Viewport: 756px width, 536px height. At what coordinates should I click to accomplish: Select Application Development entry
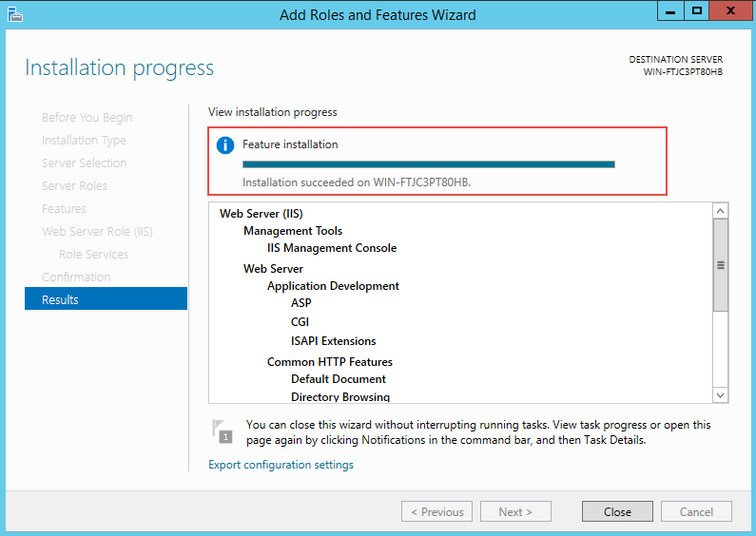pos(333,286)
